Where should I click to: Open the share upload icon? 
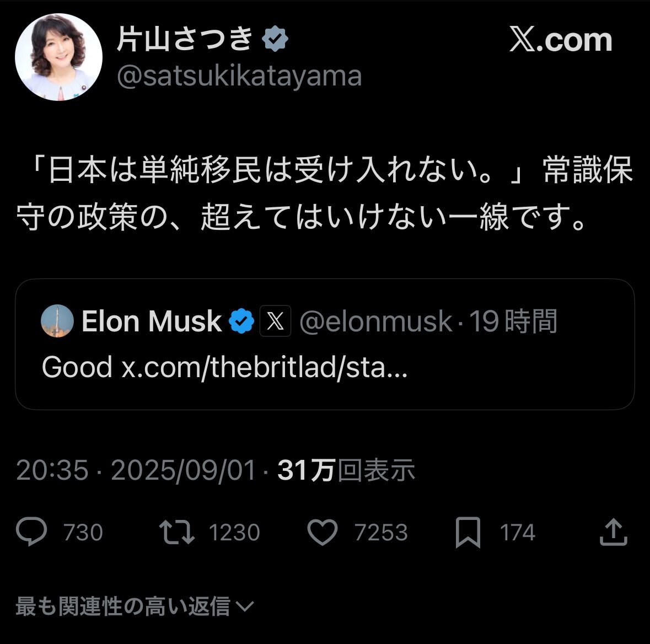(613, 532)
